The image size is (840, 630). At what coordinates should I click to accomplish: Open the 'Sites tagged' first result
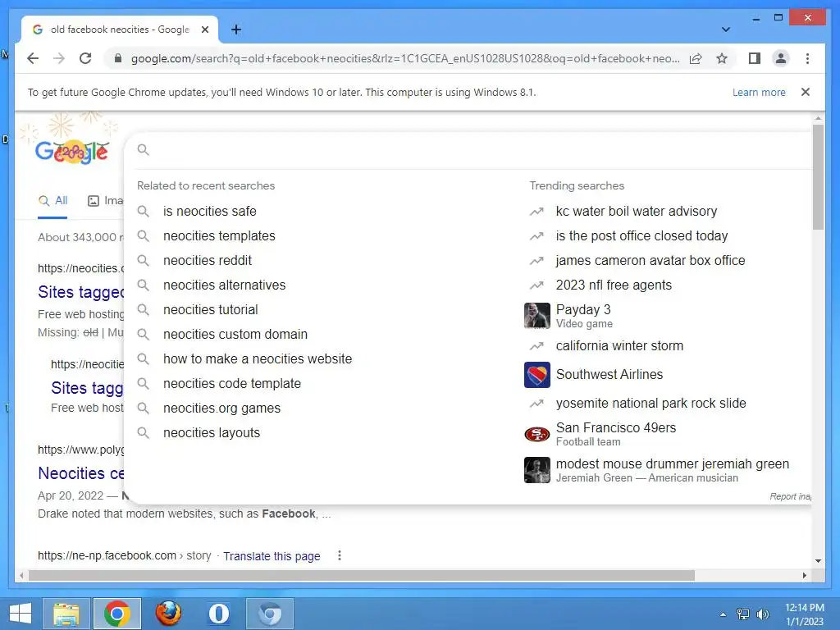(x=81, y=292)
